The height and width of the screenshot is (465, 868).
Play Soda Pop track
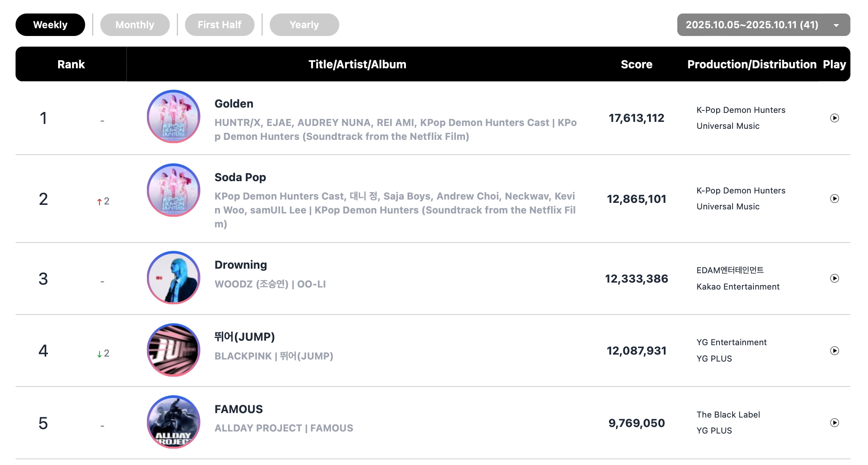[x=834, y=199]
